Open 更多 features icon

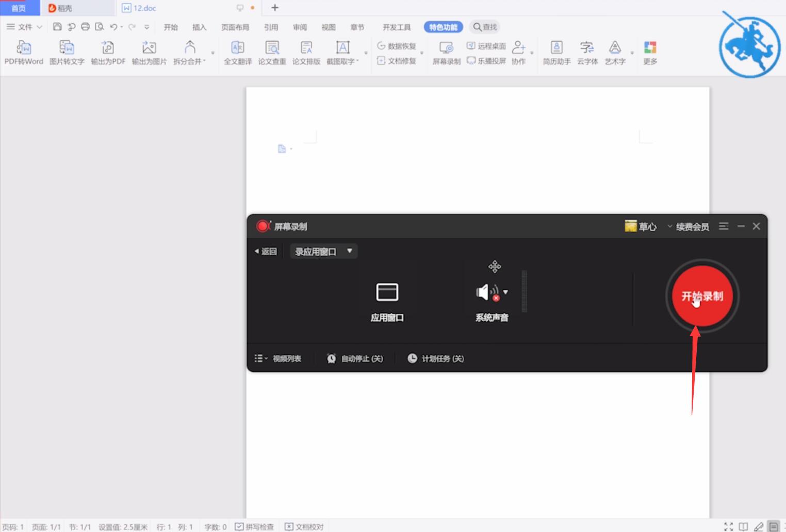click(x=650, y=53)
